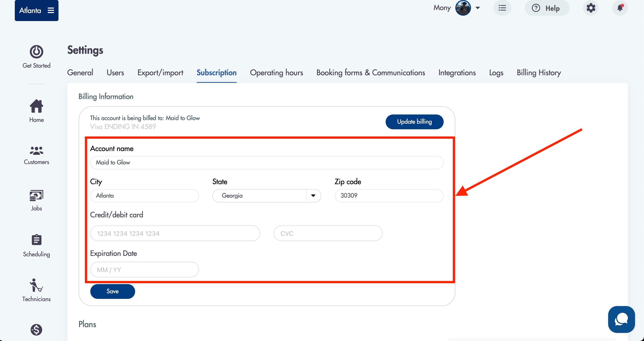This screenshot has height=341, width=644.
Task: Click the Get Started power icon
Action: (37, 52)
